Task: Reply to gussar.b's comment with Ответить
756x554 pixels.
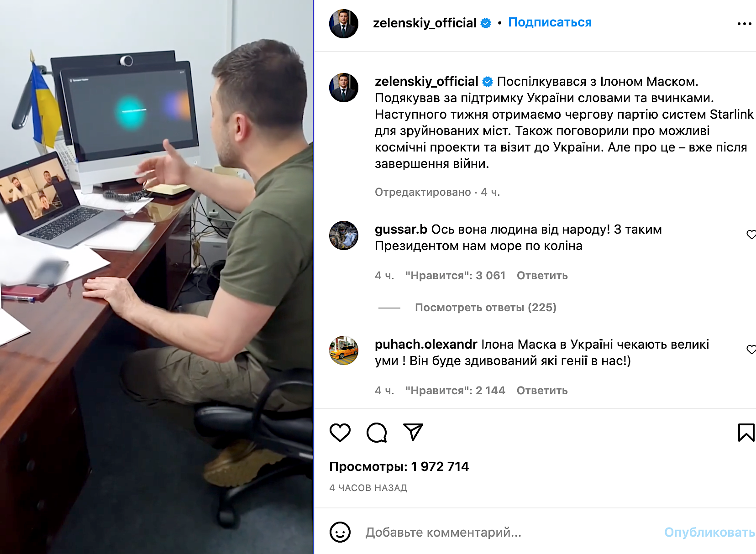Action: [542, 276]
